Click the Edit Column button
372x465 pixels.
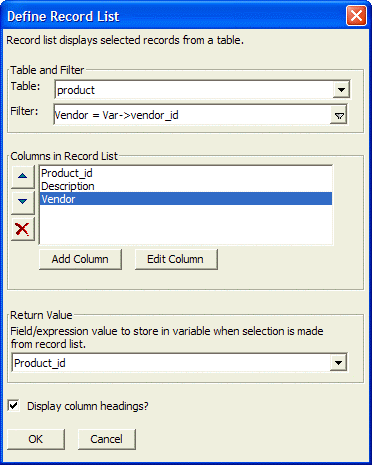(176, 259)
